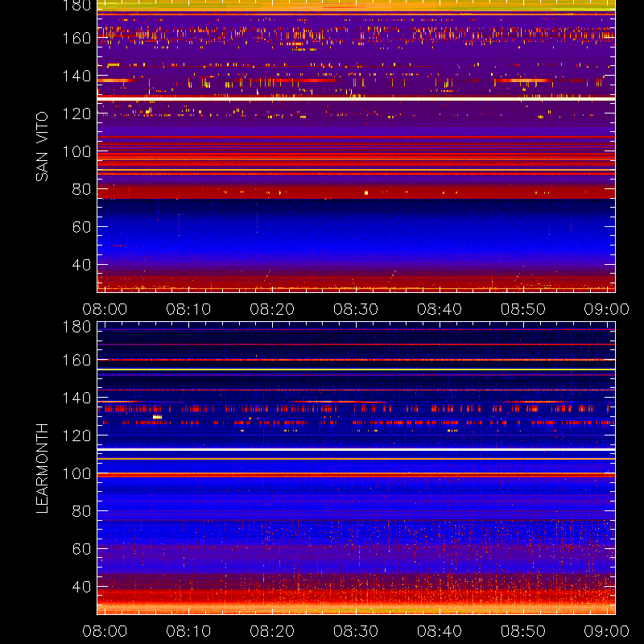644x644 pixels.
Task: Click 08:10 time label under San Vito plot
Action: point(188,309)
